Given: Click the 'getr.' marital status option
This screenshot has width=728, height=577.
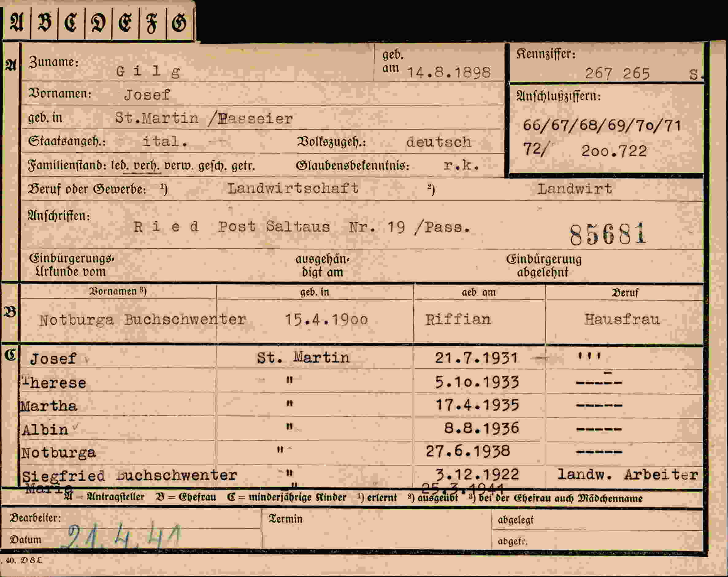Looking at the screenshot, I should (243, 166).
